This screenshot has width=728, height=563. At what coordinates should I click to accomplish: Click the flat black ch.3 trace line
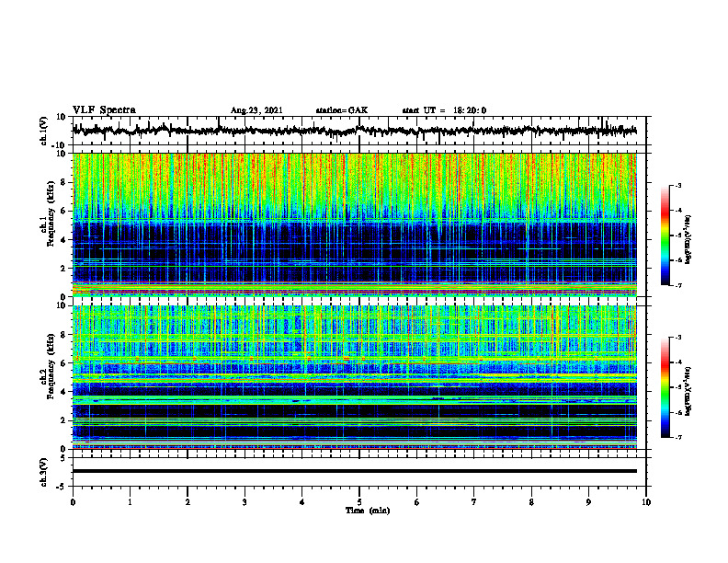[x=354, y=471]
